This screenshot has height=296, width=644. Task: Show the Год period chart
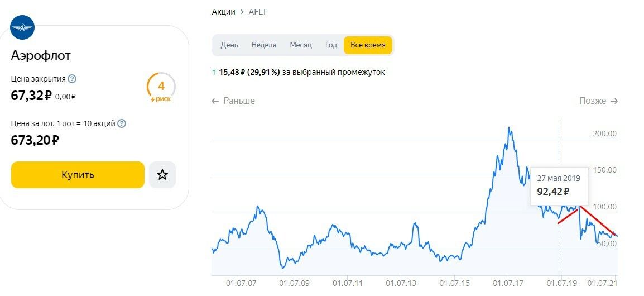click(331, 45)
